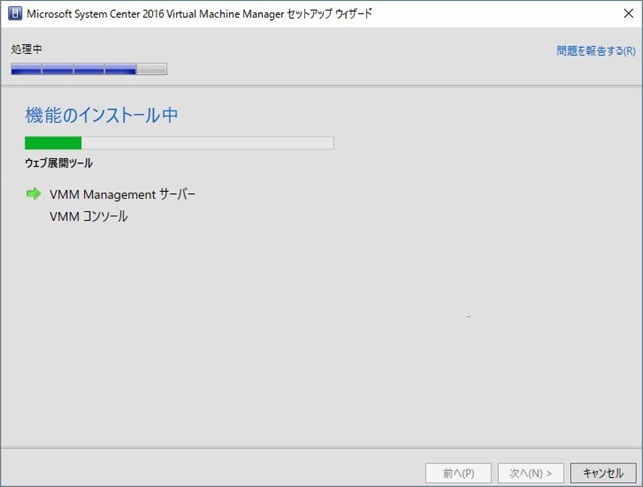
Task: Click the Virtual Machine Manager title bar icon
Action: point(14,14)
